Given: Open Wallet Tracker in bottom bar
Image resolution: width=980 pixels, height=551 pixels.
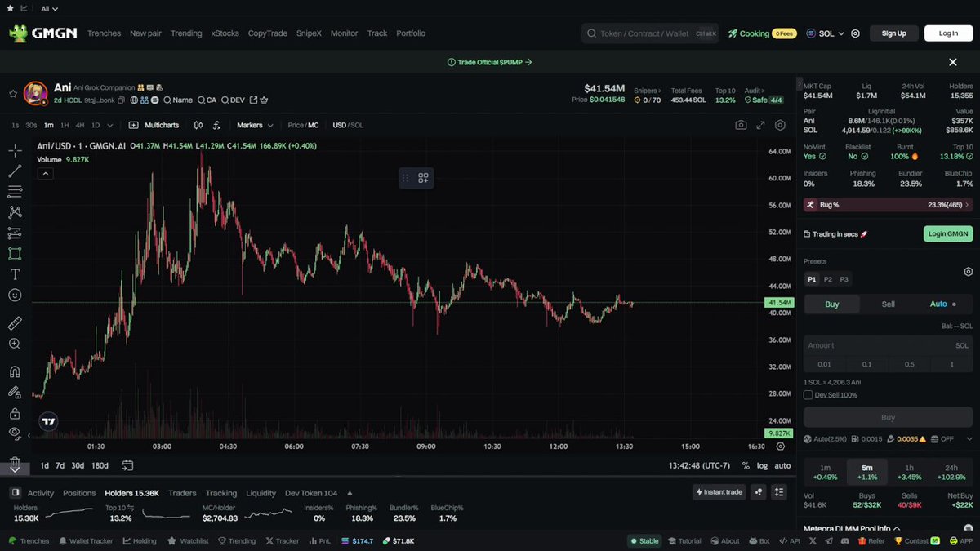Looking at the screenshot, I should 86,540.
